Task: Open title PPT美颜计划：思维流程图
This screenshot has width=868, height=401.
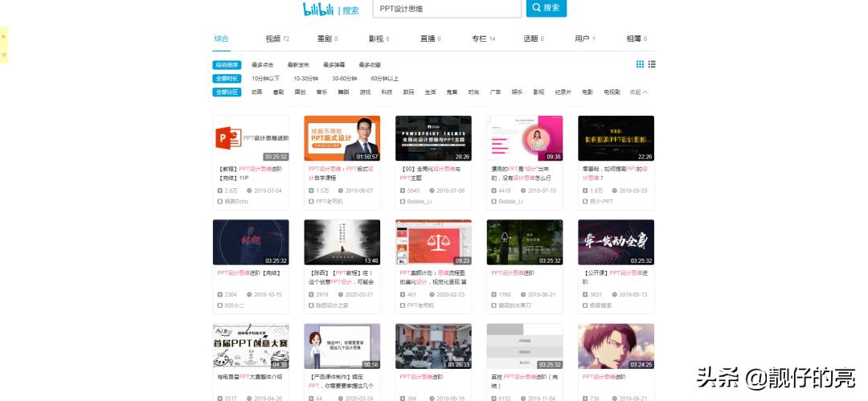Action: click(x=433, y=277)
